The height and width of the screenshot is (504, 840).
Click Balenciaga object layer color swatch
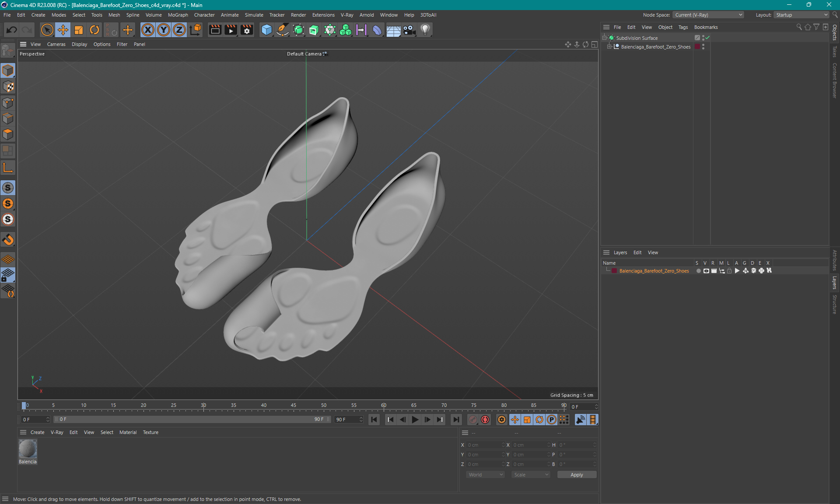click(x=697, y=47)
